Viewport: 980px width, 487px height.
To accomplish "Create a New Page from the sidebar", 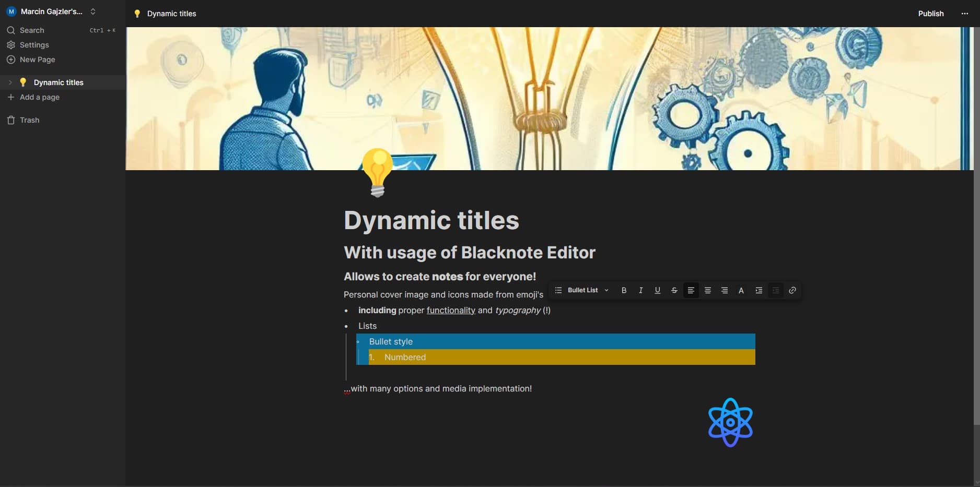I will coord(37,60).
